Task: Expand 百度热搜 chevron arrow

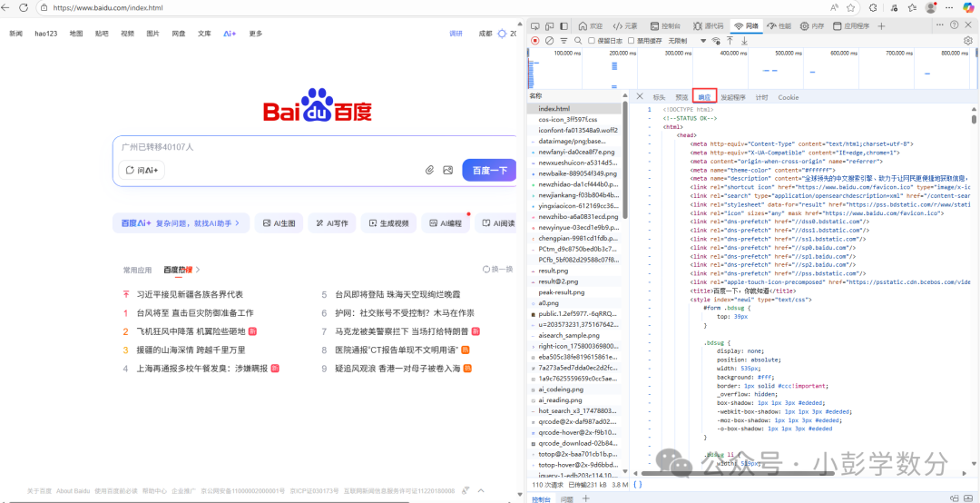Action: click(x=198, y=270)
